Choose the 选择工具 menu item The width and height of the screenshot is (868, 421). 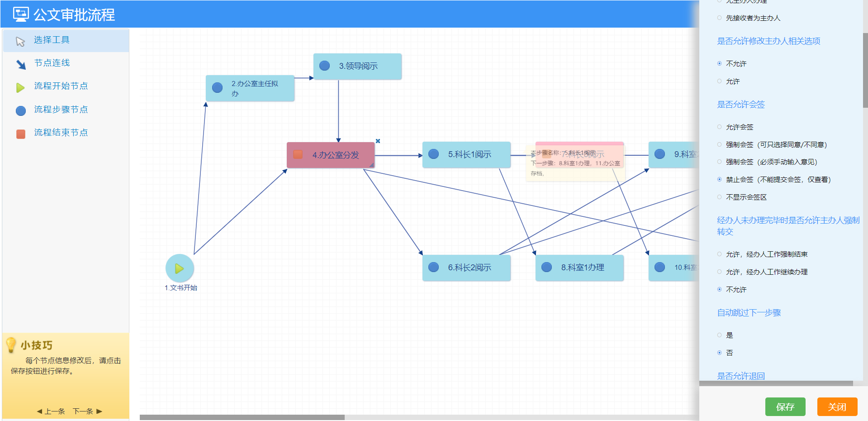pos(66,40)
